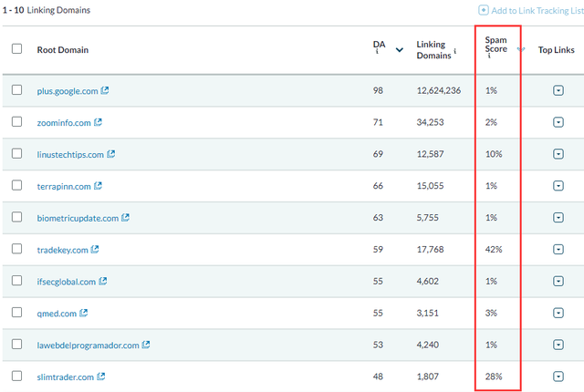
Task: Check the linustechtips.com row checkbox
Action: coord(16,153)
